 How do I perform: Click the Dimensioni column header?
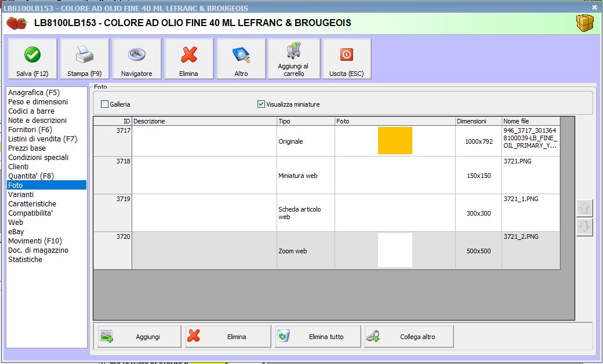coord(479,121)
